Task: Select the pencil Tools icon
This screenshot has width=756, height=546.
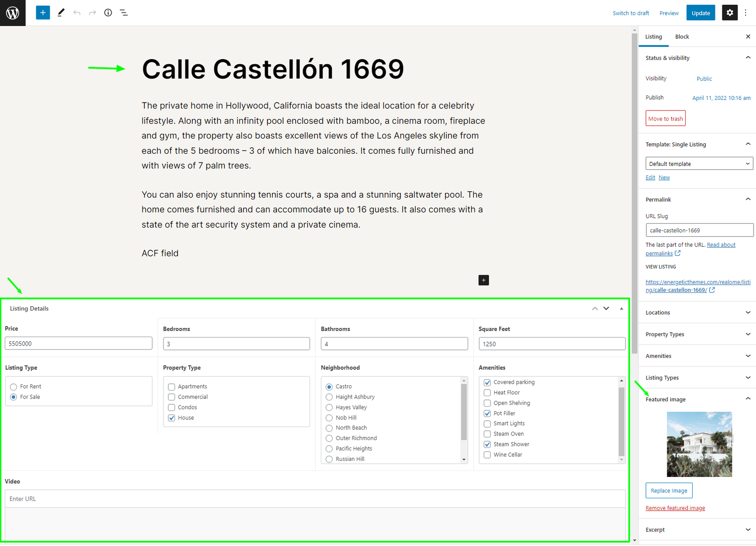Action: point(61,13)
